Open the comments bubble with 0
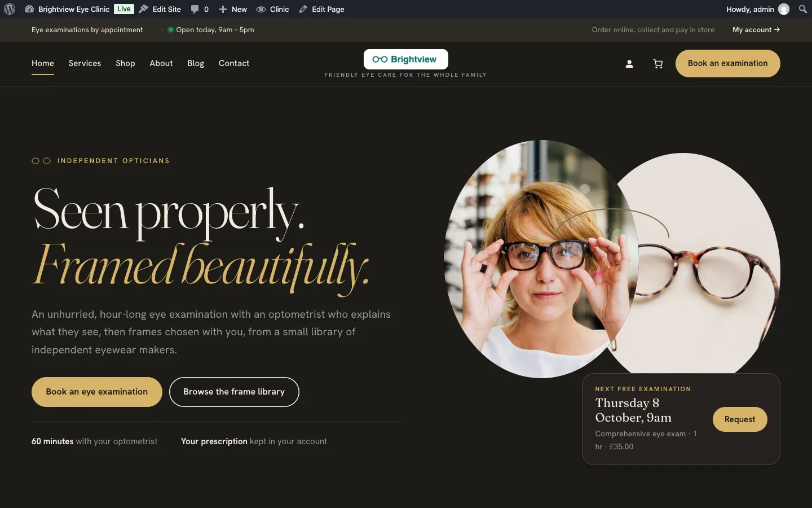This screenshot has height=508, width=812. (200, 9)
